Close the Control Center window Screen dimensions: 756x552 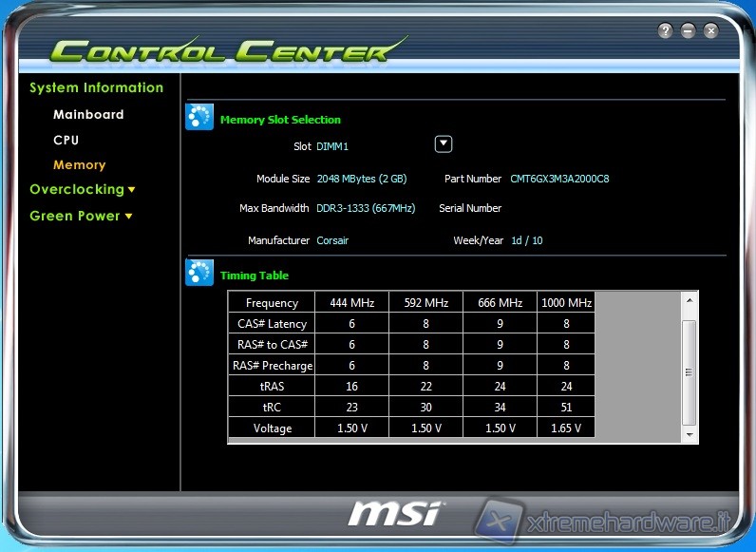click(710, 30)
